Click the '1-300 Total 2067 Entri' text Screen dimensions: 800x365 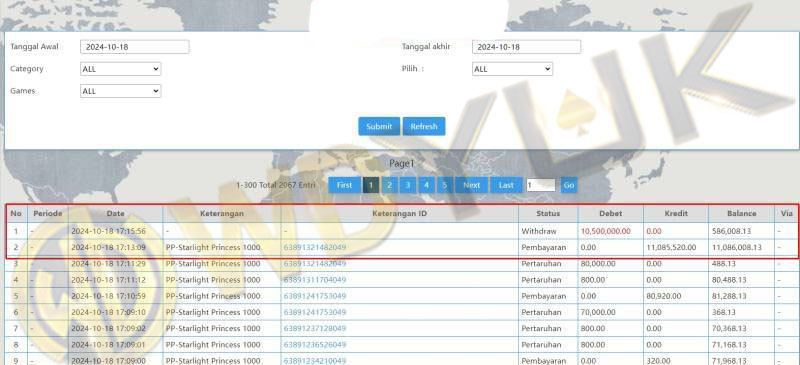tap(276, 185)
